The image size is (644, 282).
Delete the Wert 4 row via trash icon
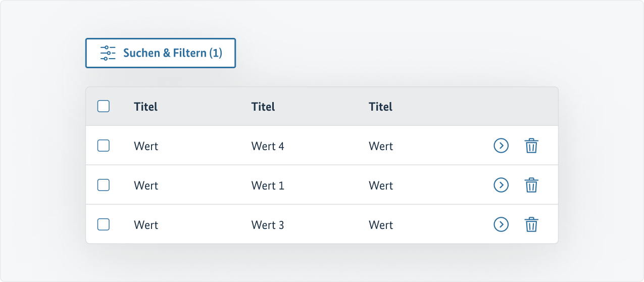[531, 146]
